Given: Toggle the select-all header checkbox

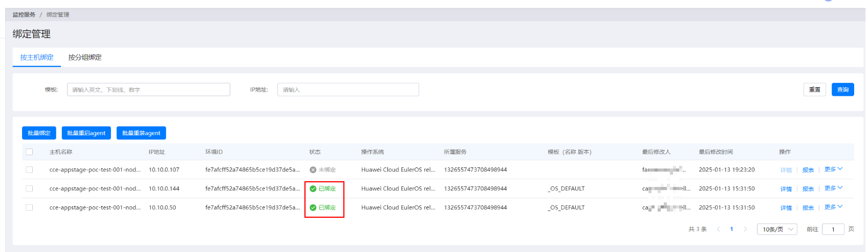Looking at the screenshot, I should click(x=29, y=152).
